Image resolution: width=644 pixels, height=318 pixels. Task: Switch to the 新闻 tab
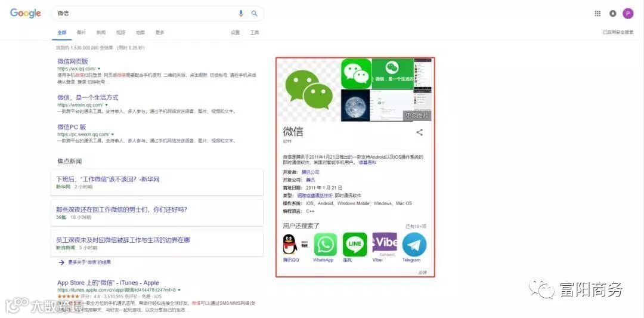[x=101, y=32]
